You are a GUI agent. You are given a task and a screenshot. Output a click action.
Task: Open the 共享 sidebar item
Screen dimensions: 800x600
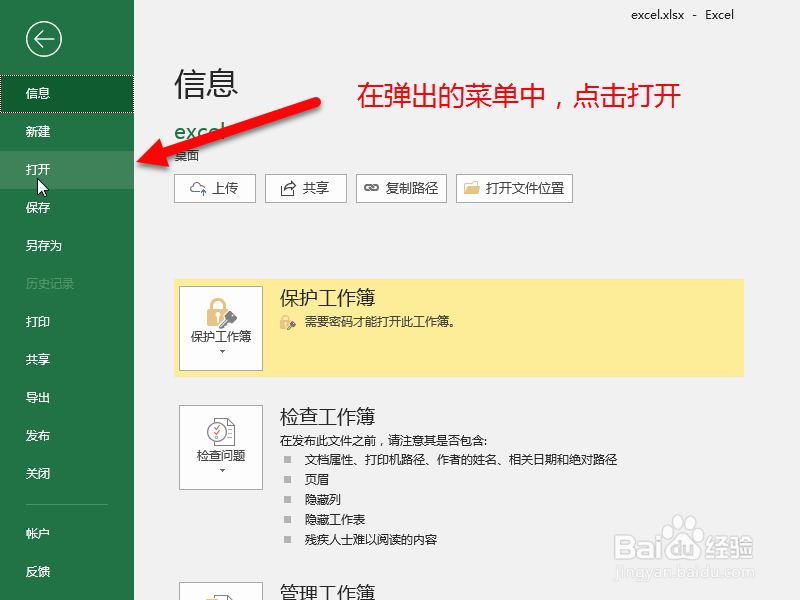67,360
